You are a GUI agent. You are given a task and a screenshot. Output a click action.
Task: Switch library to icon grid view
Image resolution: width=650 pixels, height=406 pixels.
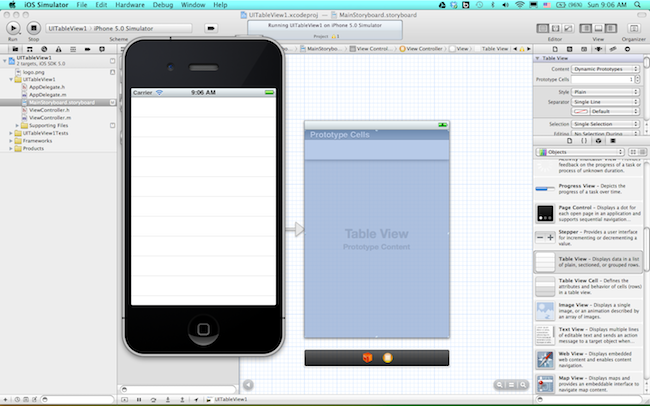coord(633,152)
